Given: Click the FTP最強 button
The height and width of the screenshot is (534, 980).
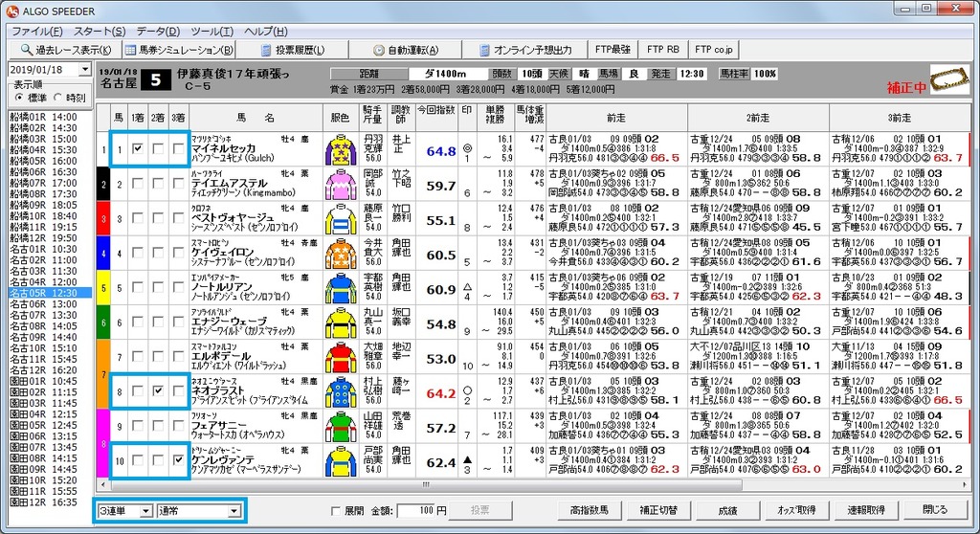Looking at the screenshot, I should [x=612, y=50].
